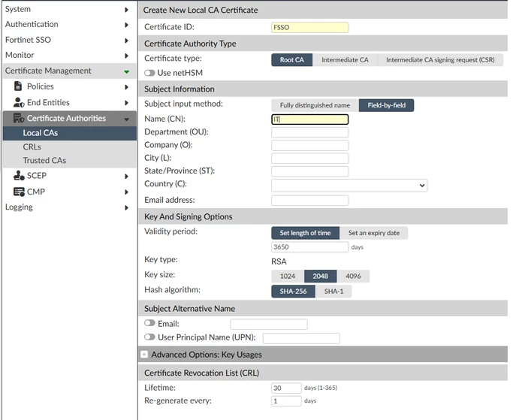Click the Company (O) field
This screenshot has height=420, width=519.
tap(309, 146)
